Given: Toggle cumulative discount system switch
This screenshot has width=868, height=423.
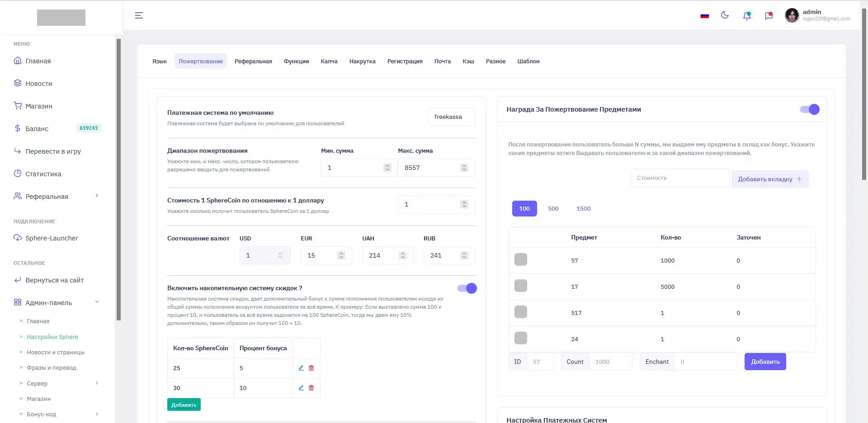Looking at the screenshot, I should [467, 288].
